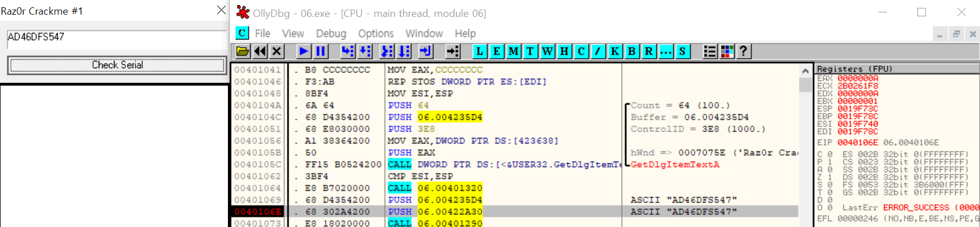
Task: Close the CPU child window
Action: pyautogui.click(x=973, y=34)
